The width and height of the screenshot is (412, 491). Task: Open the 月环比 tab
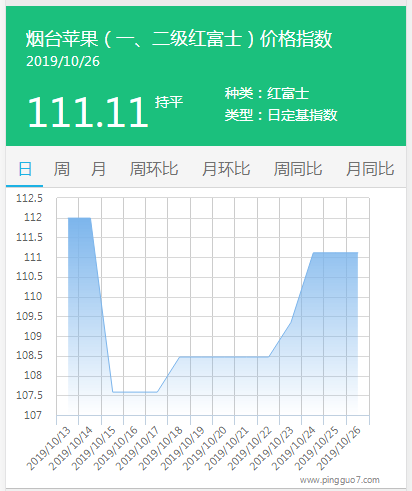[x=226, y=169]
